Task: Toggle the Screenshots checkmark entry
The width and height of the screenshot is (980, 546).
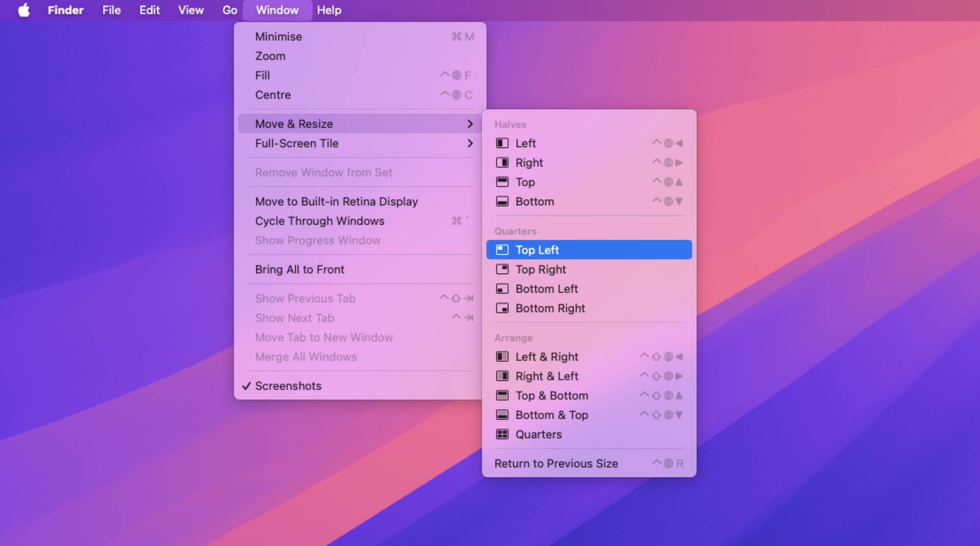Action: (x=288, y=386)
